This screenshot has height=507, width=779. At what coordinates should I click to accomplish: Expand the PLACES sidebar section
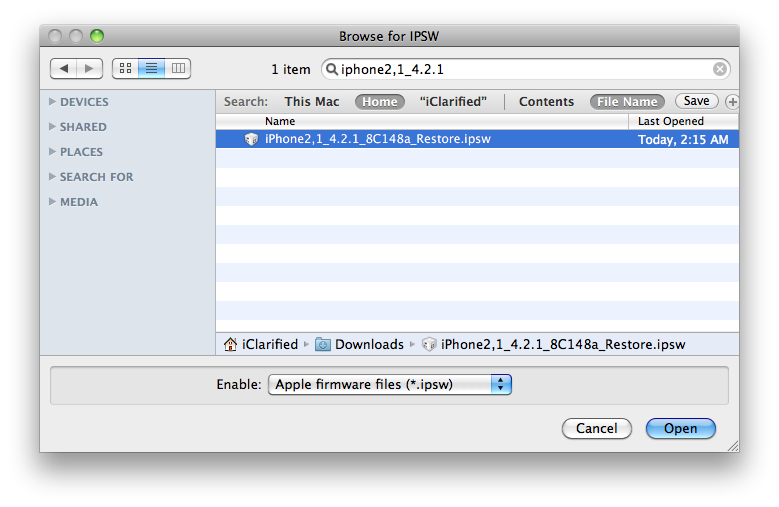[52, 152]
